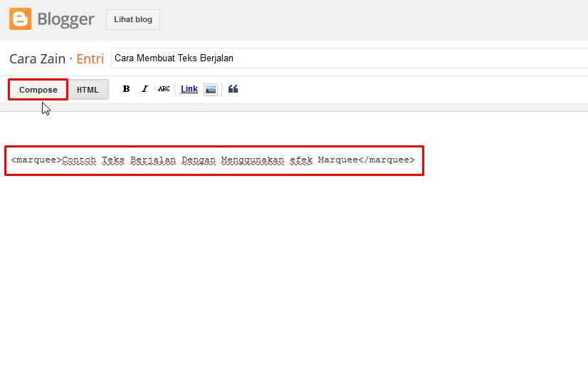
Task: Place cursor in the marquee code line
Action: pos(213,160)
